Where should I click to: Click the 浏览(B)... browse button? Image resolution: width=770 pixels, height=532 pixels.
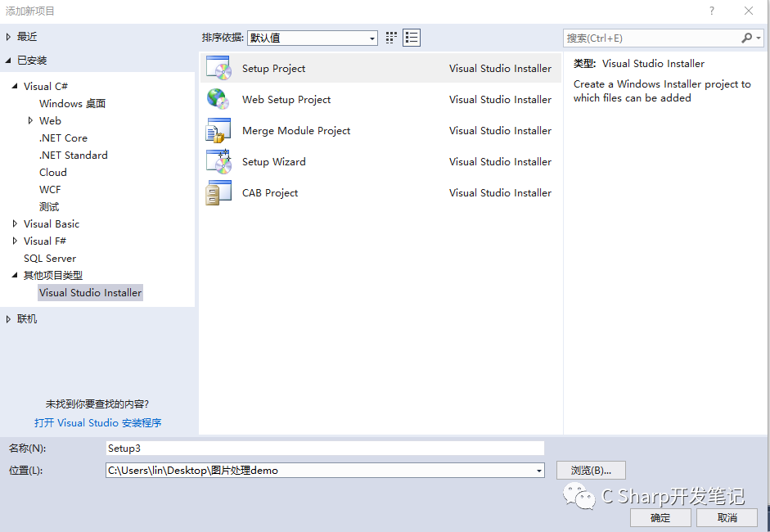591,470
